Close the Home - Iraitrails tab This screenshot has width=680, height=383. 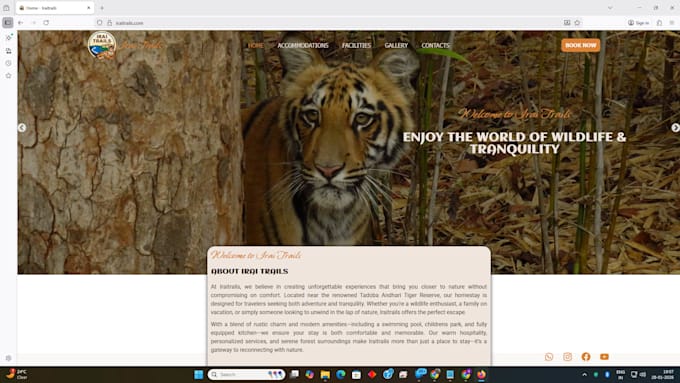88,8
